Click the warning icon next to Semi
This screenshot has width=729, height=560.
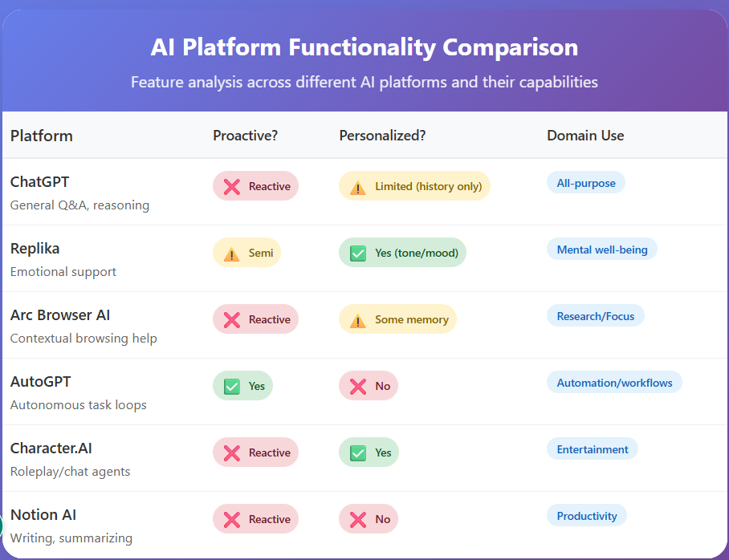(x=232, y=254)
